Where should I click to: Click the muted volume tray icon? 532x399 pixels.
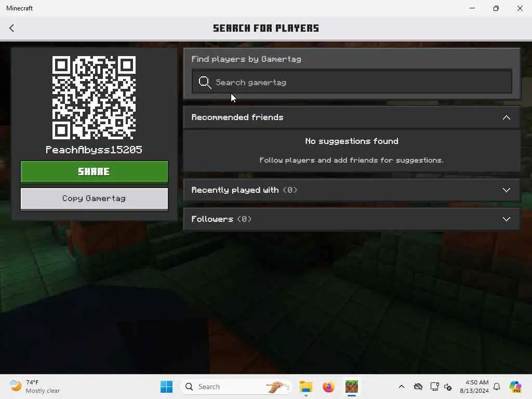[448, 387]
